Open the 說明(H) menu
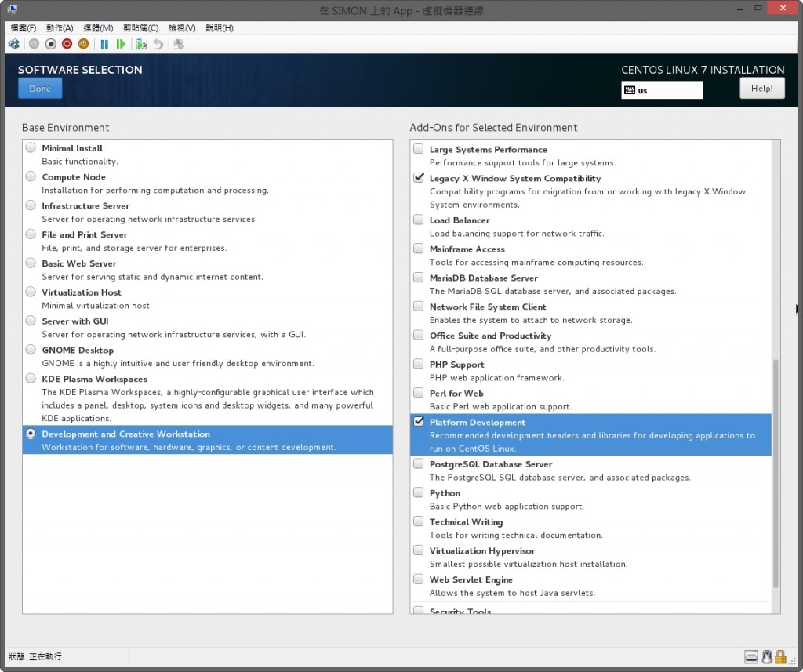 coord(220,27)
